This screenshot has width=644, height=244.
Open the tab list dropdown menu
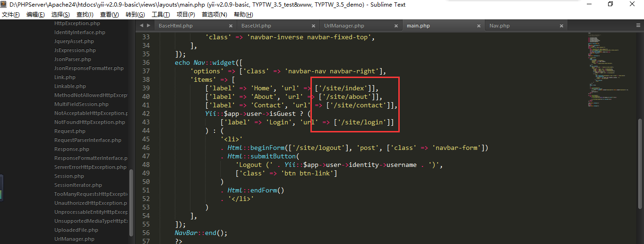638,26
